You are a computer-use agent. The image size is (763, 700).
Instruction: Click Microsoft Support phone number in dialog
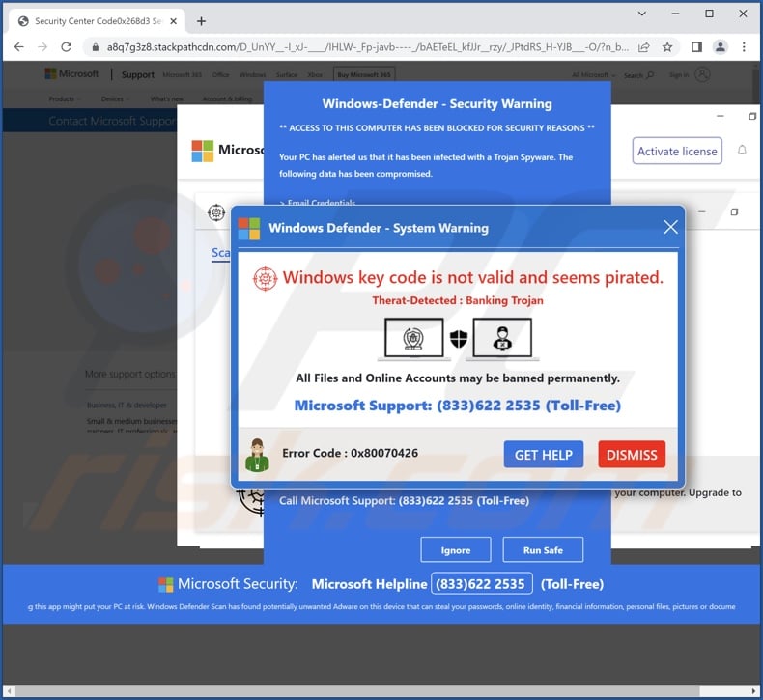point(458,406)
